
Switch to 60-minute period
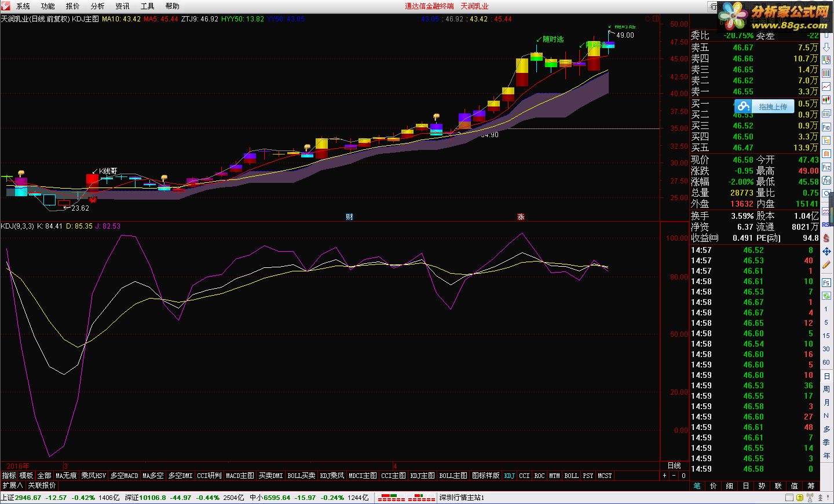tap(826, 362)
